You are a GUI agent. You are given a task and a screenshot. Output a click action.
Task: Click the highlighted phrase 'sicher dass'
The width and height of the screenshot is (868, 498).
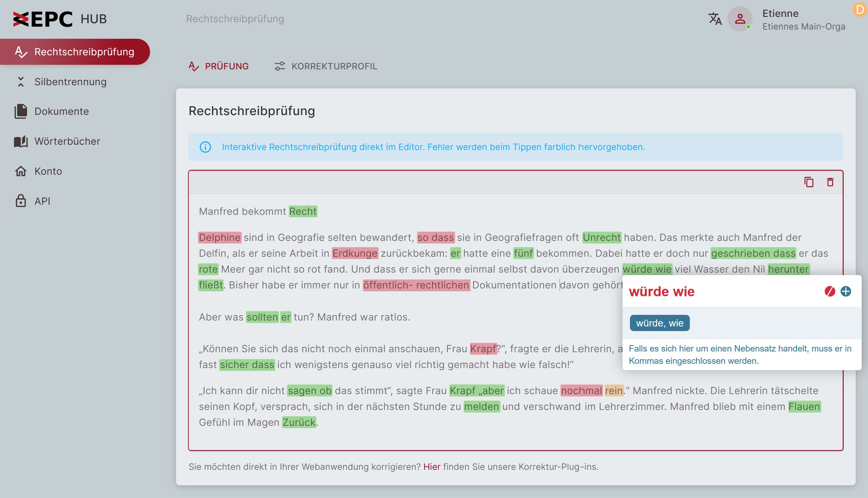247,365
